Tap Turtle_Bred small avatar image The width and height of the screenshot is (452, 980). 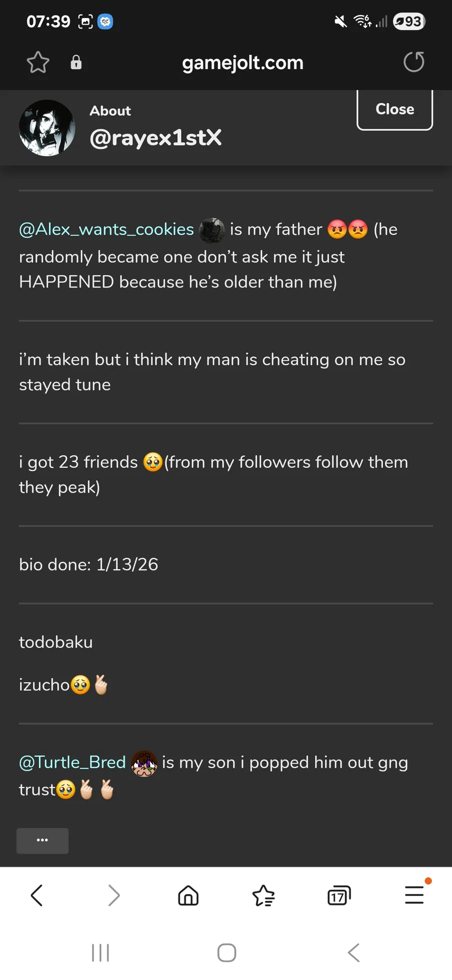[x=144, y=763]
